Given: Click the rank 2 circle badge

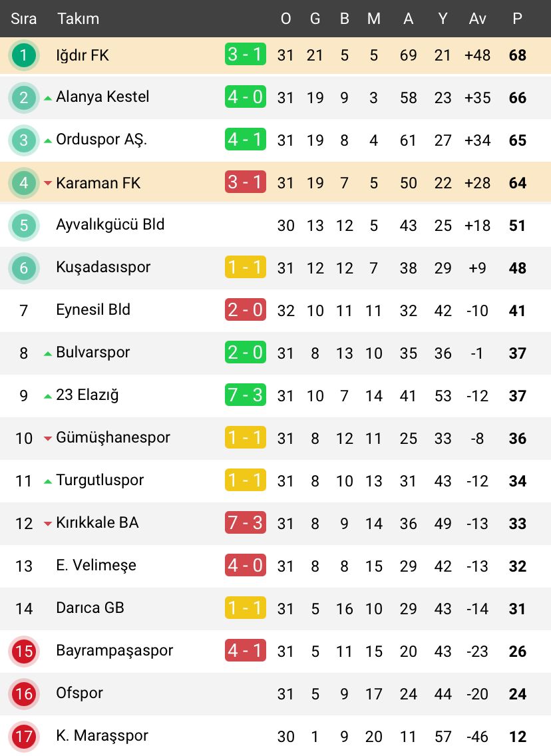Looking at the screenshot, I should [x=24, y=98].
